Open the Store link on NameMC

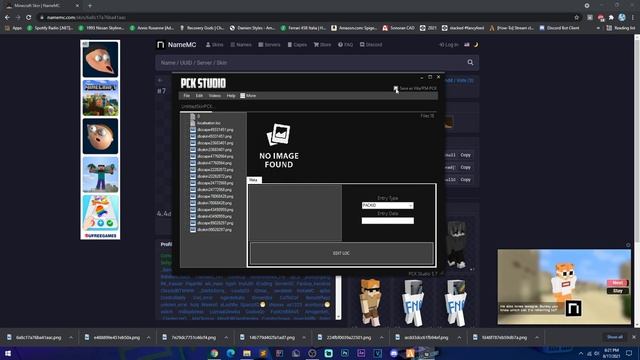[x=322, y=44]
